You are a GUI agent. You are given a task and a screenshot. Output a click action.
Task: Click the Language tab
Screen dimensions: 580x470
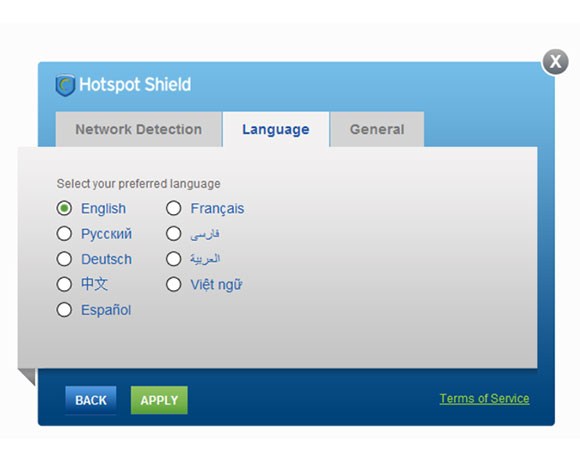point(276,129)
